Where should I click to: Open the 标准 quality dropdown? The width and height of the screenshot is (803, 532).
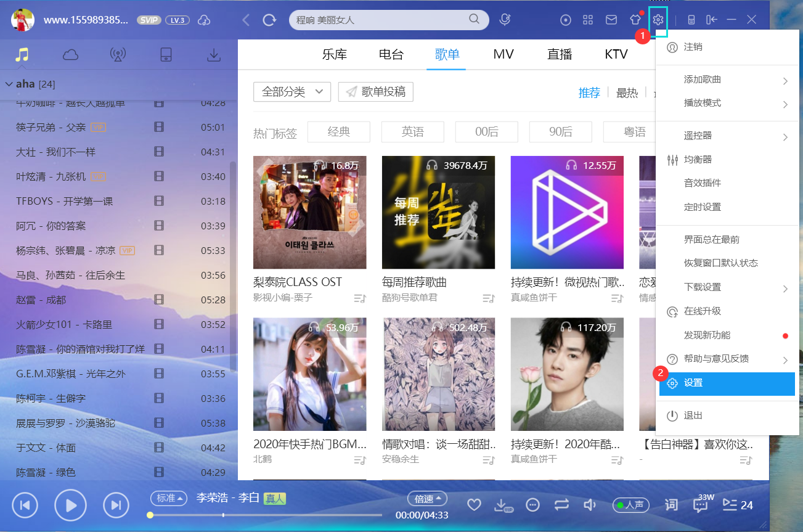pos(169,498)
